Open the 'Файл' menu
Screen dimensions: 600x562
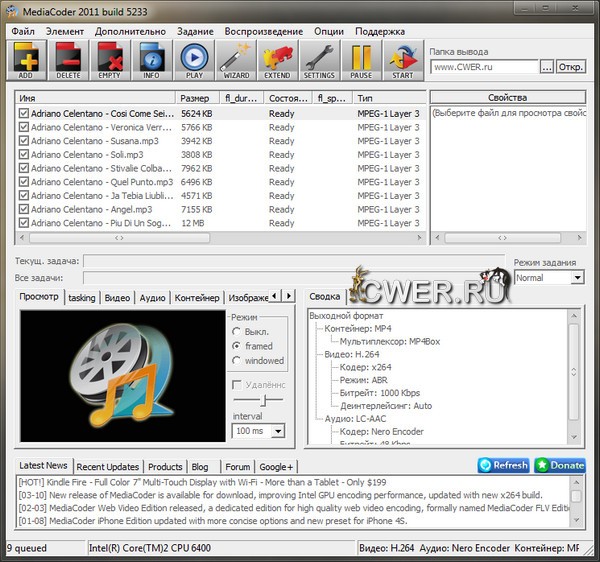[x=23, y=31]
